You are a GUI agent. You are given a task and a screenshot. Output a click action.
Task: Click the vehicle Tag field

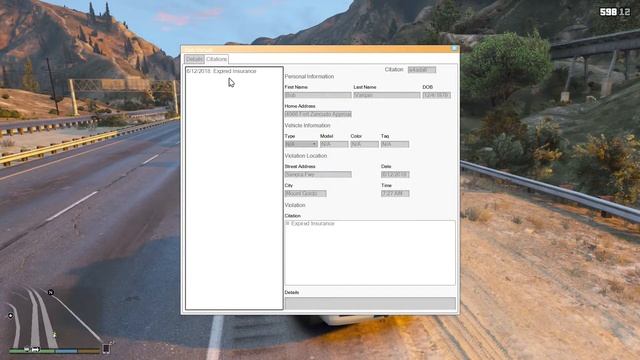point(395,144)
